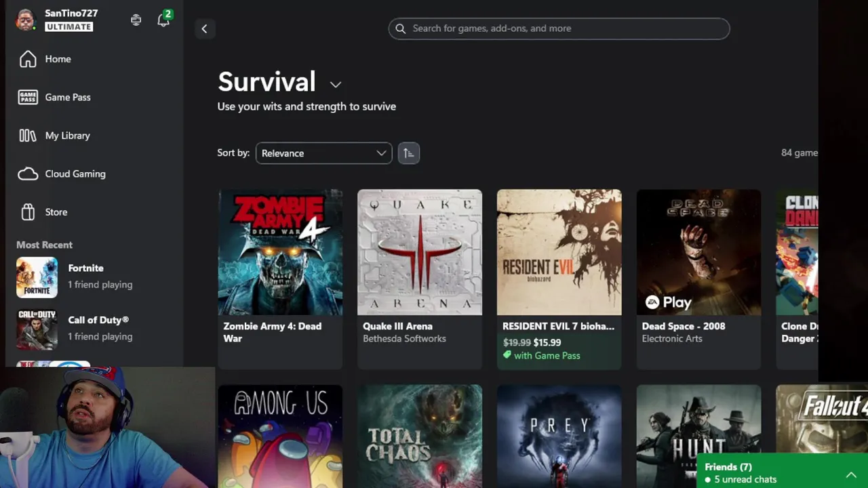Open Quake III Arena game tile
Screen dimensions: 868x488
pyautogui.click(x=420, y=279)
